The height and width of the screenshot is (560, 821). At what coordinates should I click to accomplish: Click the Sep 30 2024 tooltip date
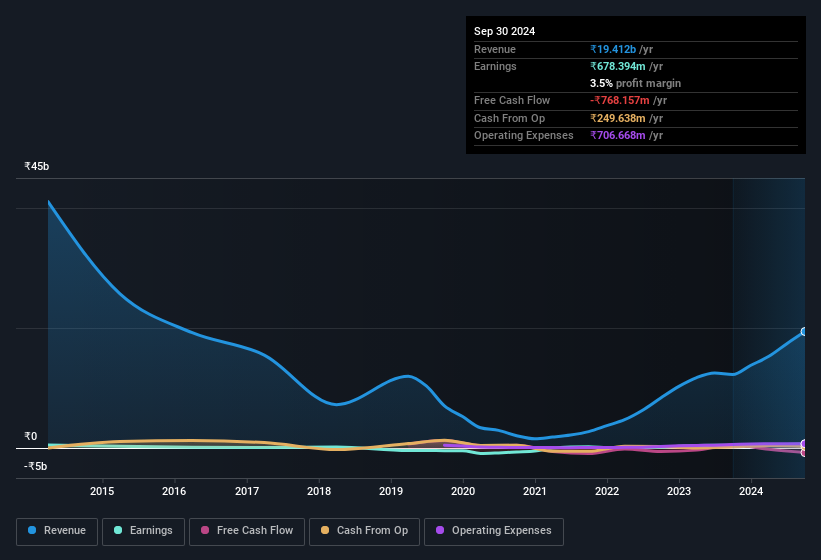504,31
